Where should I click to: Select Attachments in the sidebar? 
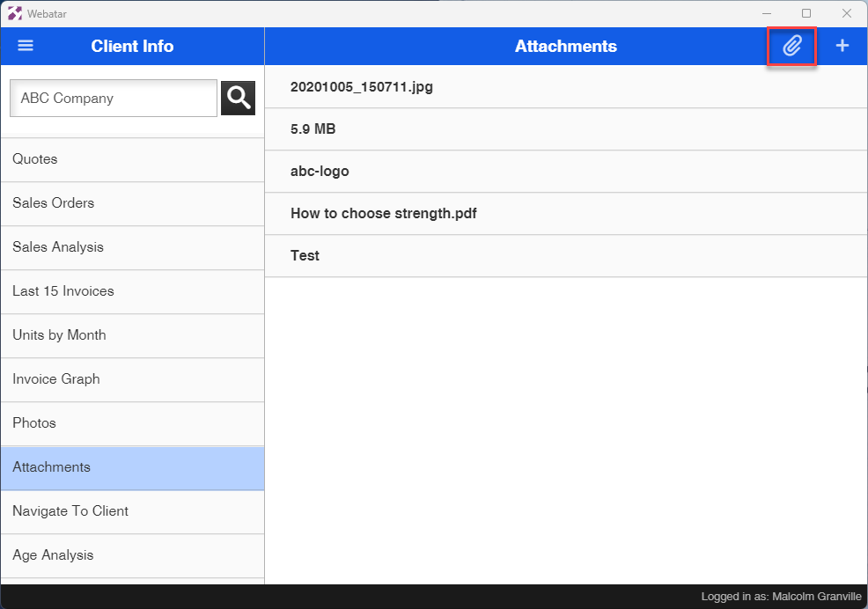(132, 467)
